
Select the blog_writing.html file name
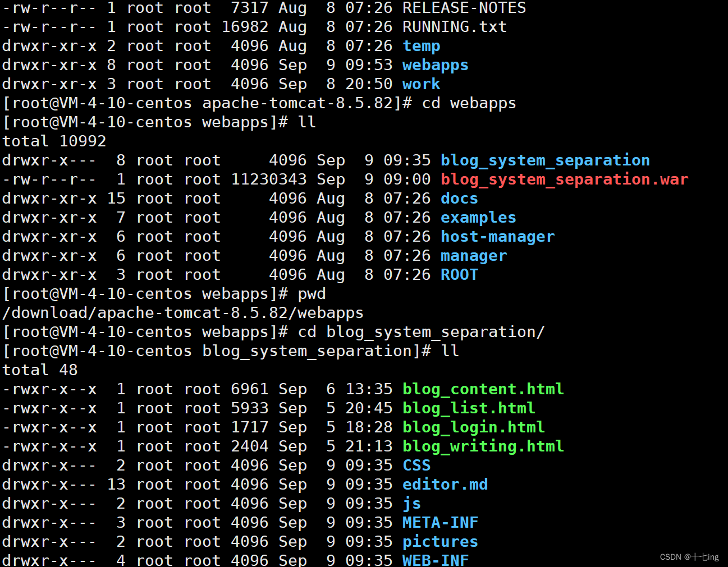coord(483,446)
